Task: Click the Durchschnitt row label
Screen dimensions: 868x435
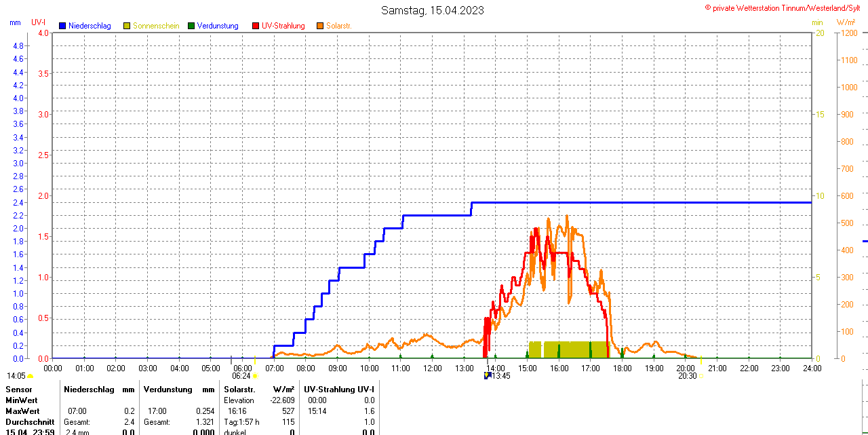Action: click(x=30, y=422)
